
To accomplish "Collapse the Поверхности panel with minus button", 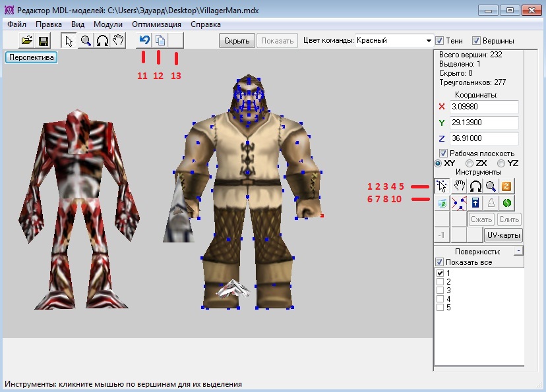I will (x=519, y=251).
